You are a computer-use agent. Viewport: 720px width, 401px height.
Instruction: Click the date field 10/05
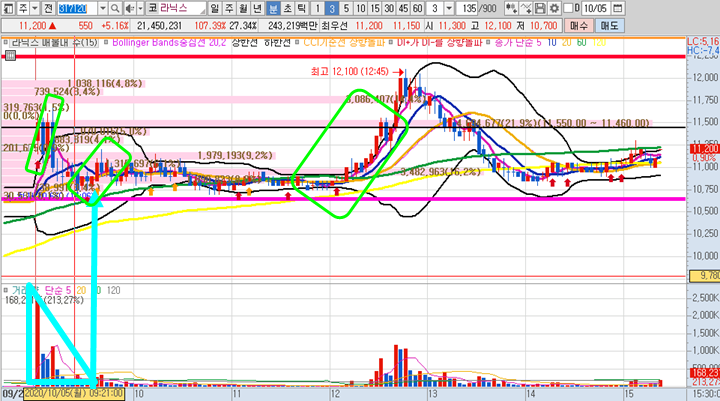coord(596,8)
